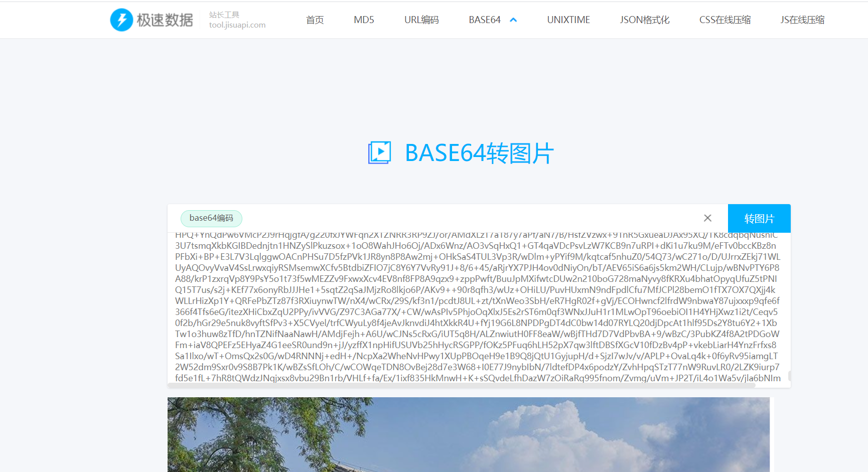This screenshot has height=472, width=868.
Task: Click the blue image icon beside BASE64转图片 title
Action: pyautogui.click(x=380, y=153)
